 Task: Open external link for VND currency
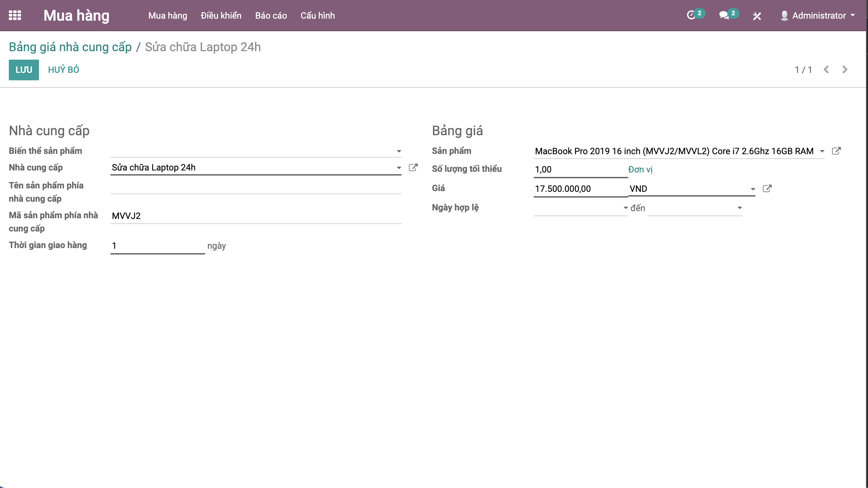(x=767, y=189)
